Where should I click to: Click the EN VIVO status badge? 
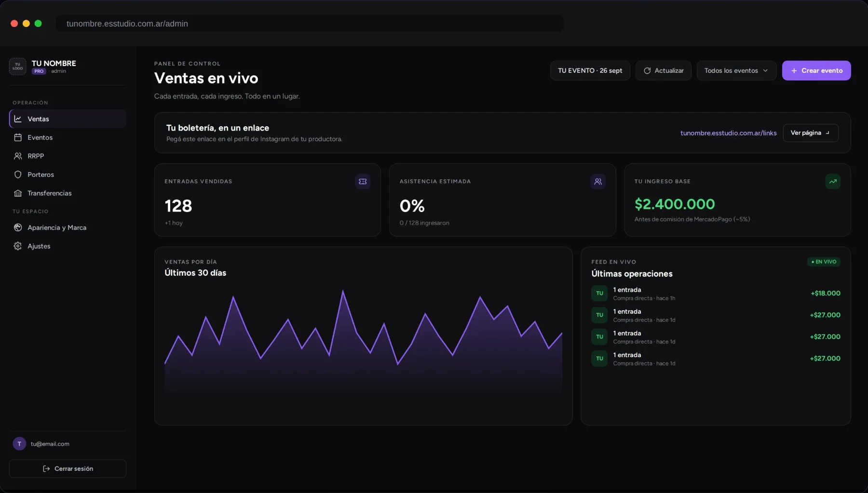click(x=824, y=262)
